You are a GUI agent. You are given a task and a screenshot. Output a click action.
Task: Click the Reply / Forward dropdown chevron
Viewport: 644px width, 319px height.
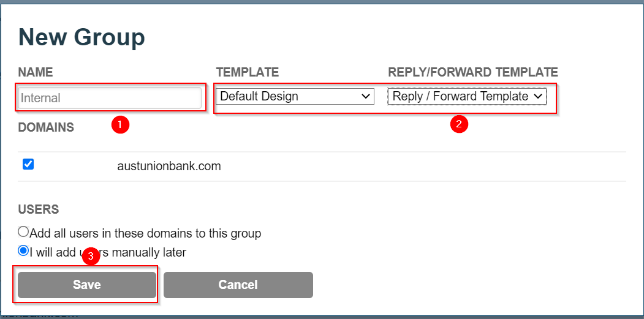coord(538,96)
